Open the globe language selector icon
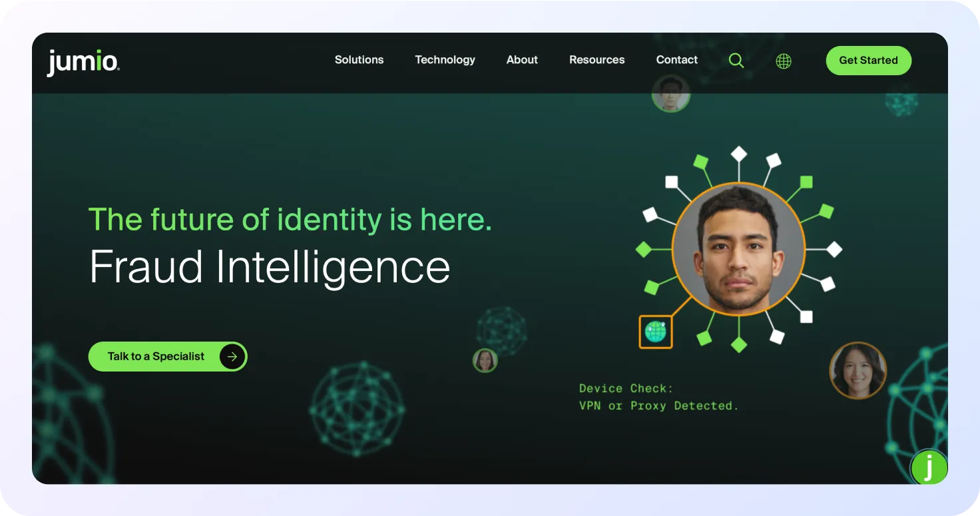 [784, 61]
